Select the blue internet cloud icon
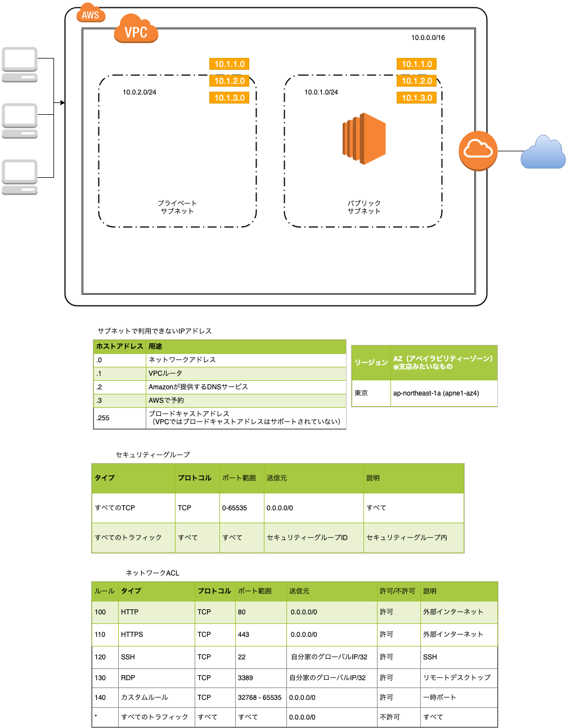Screen dimensions: 566x728 point(543,152)
